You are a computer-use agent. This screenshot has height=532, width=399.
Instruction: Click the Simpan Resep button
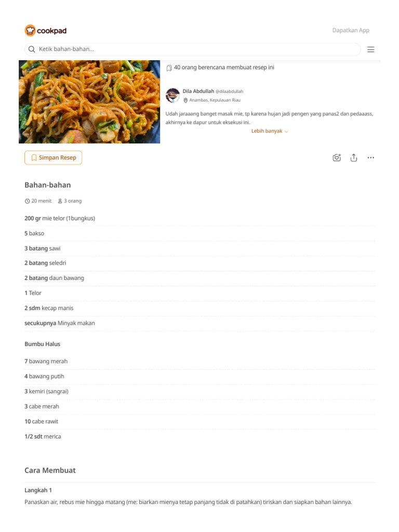click(x=54, y=158)
